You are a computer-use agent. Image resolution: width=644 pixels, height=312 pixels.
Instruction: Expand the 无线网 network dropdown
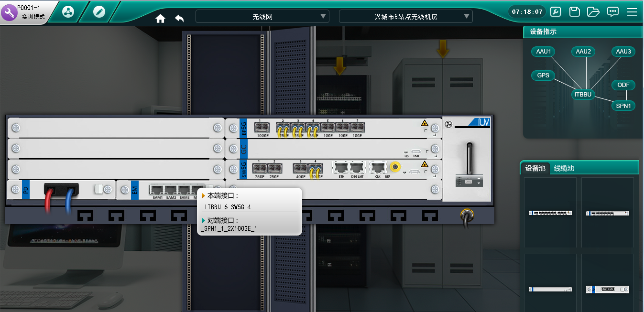[262, 17]
